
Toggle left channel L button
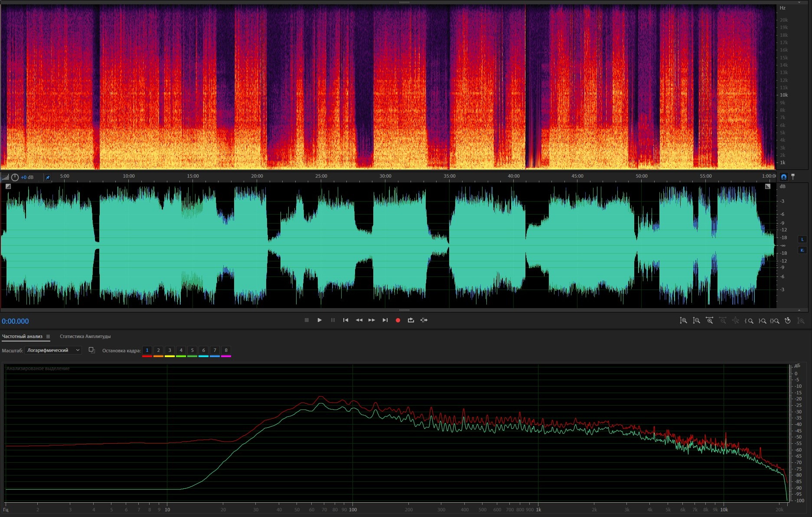tap(802, 239)
